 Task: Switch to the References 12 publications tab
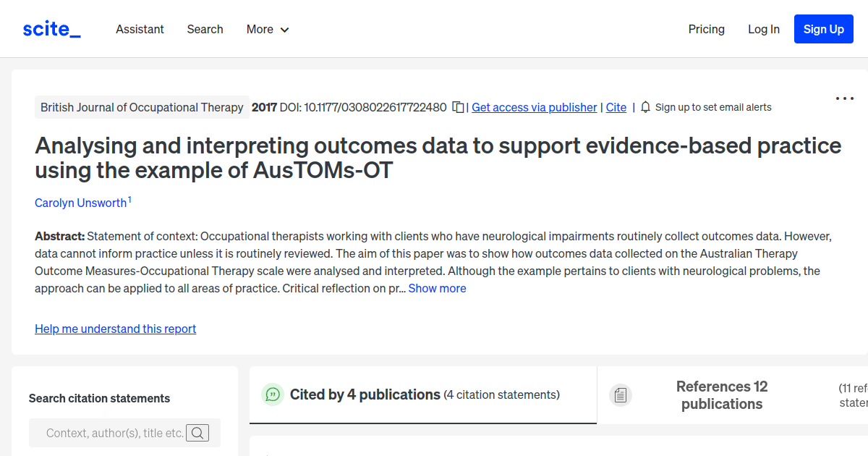point(721,394)
